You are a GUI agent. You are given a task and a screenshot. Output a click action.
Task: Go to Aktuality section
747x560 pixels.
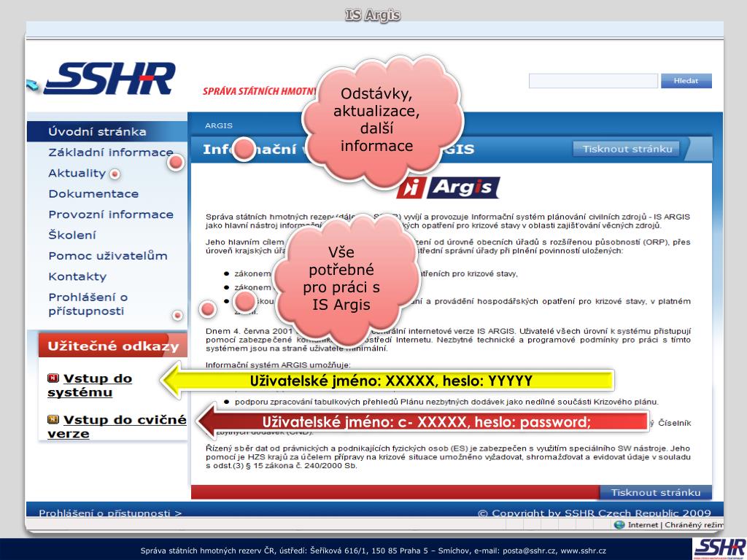[77, 173]
